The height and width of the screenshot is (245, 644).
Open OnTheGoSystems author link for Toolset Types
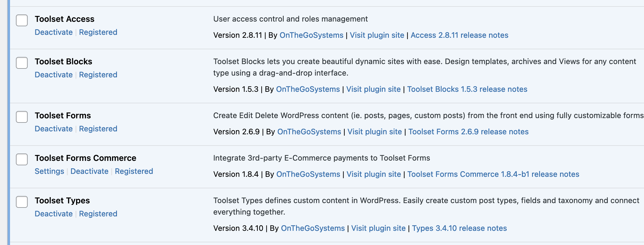click(313, 228)
